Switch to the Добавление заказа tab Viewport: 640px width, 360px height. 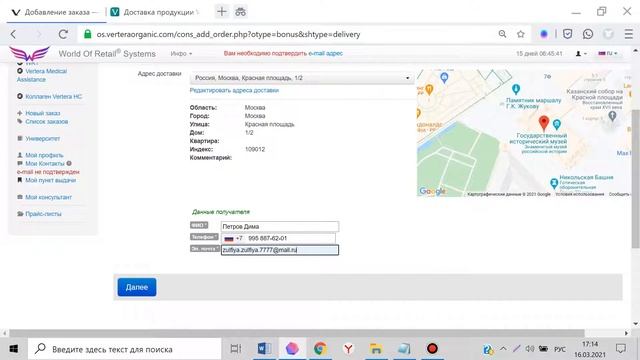click(56, 12)
